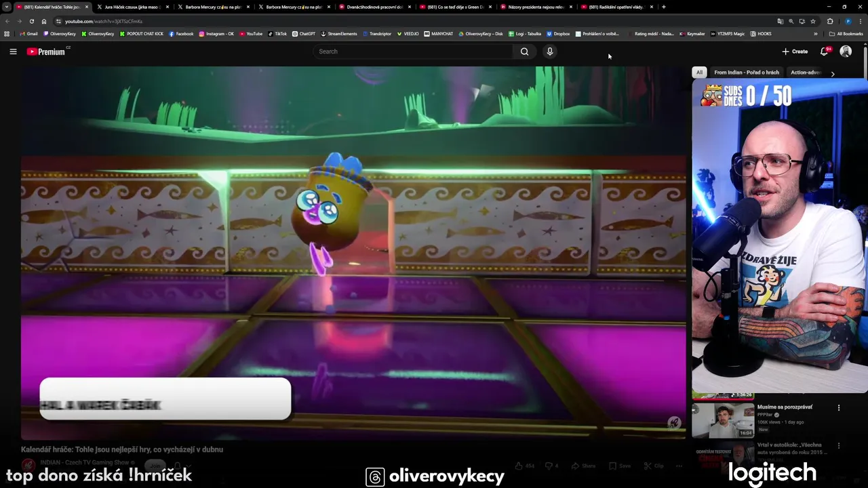Click the video title 'Kalendář hráče'
The width and height of the screenshot is (868, 488).
[x=122, y=449]
